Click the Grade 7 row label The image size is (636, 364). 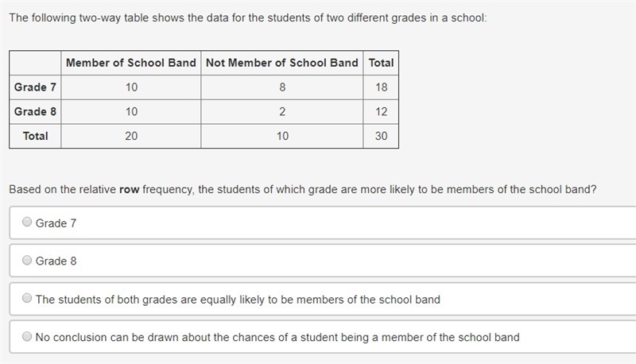(x=35, y=87)
